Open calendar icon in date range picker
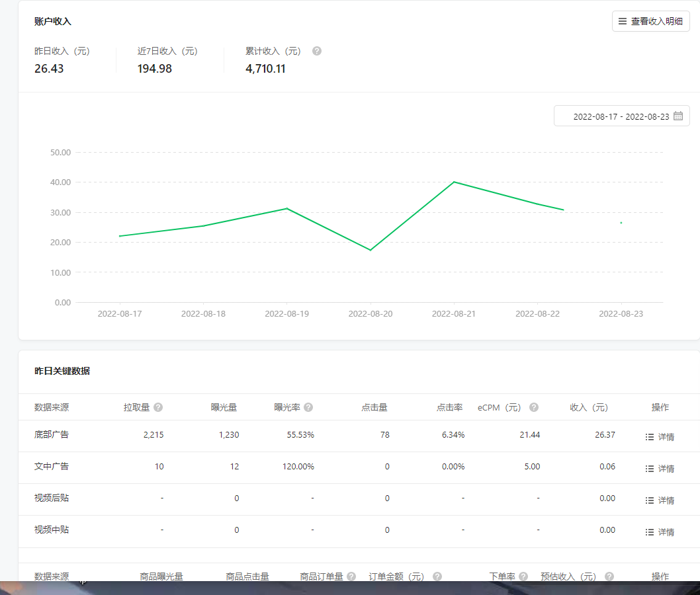 678,116
